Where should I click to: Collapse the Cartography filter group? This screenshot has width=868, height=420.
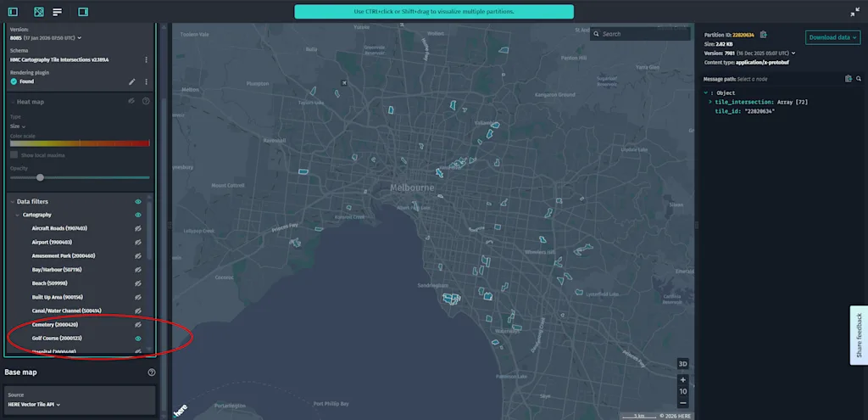16,216
